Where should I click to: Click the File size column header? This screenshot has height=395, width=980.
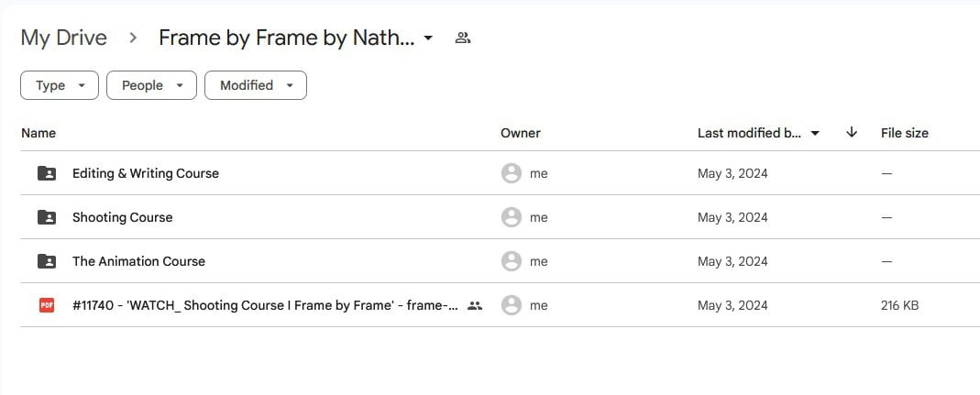click(904, 133)
